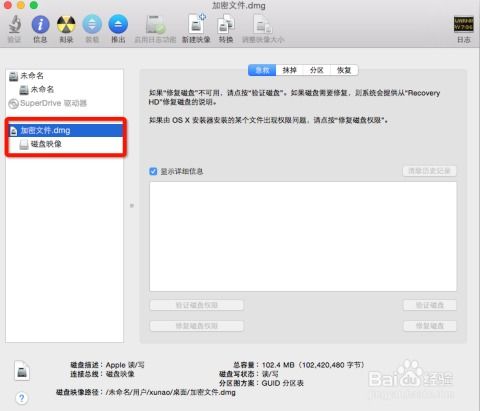The image size is (480, 411).
Task: Open the Log icon in toolbar
Action: [463, 25]
